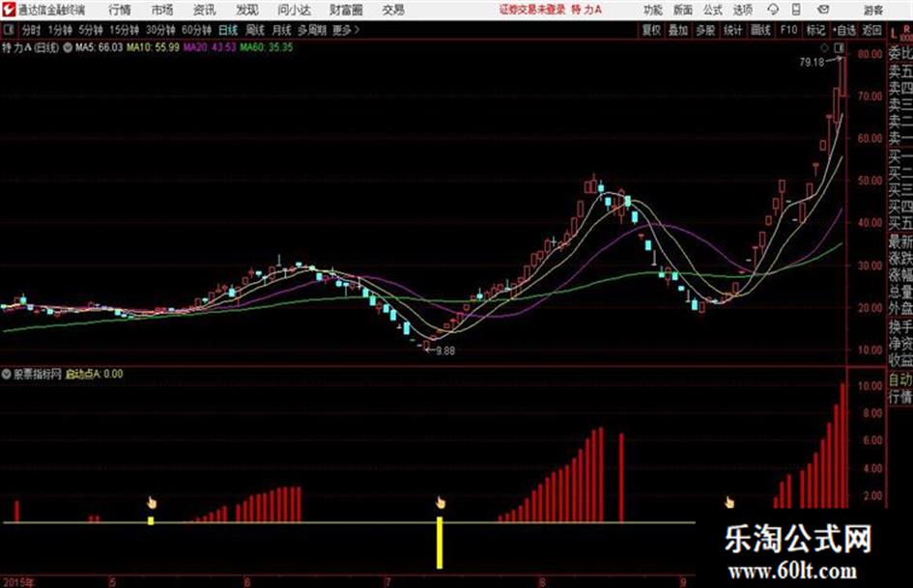Expand the 股票指标网 indicator circle arrow

(7, 374)
